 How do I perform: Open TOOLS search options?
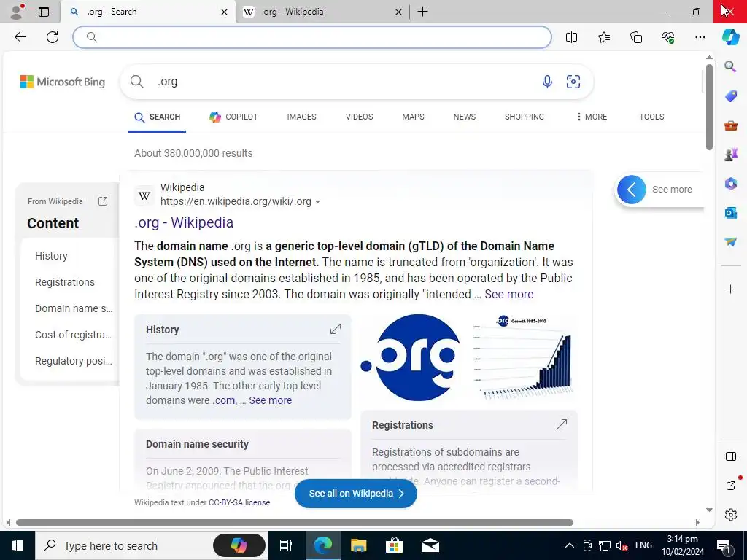(651, 117)
